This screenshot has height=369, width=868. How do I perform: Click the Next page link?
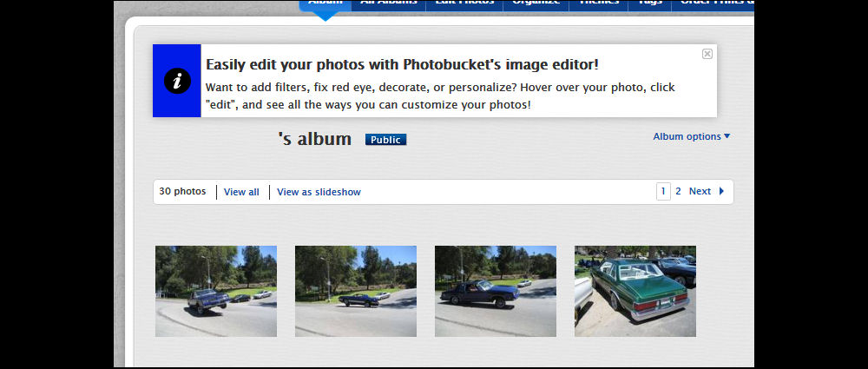[x=700, y=191]
